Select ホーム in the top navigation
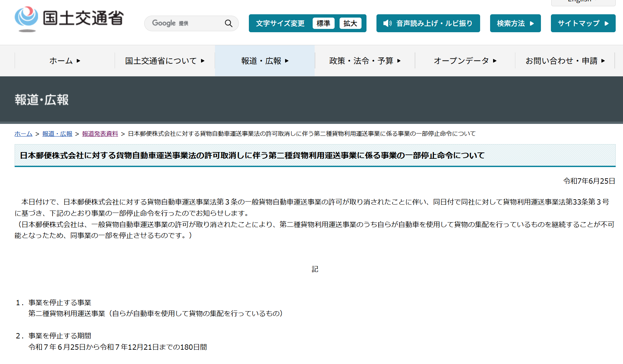This screenshot has width=623, height=364. 64,61
